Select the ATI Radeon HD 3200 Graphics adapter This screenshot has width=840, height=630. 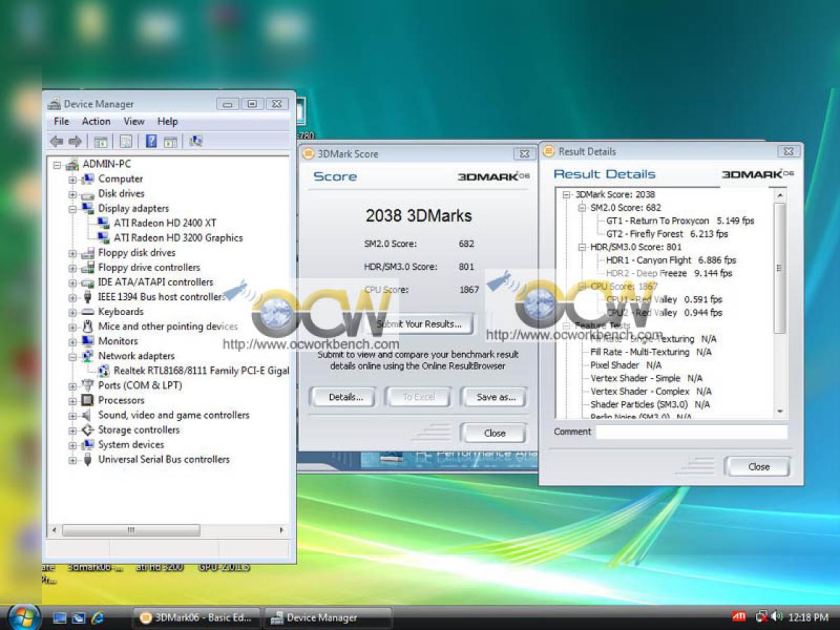[178, 238]
